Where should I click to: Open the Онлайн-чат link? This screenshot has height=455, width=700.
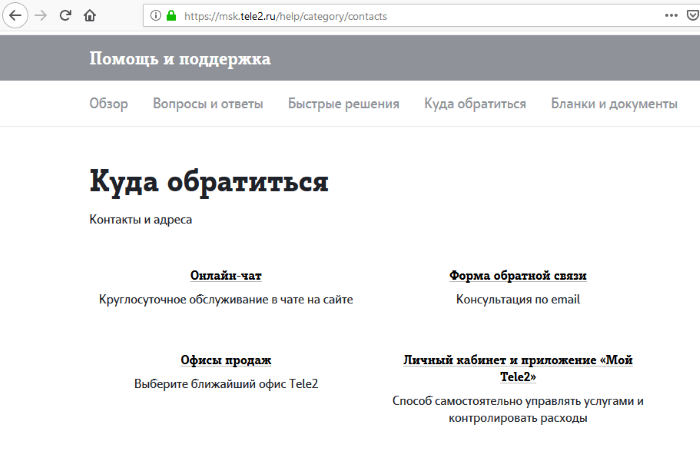(x=226, y=275)
